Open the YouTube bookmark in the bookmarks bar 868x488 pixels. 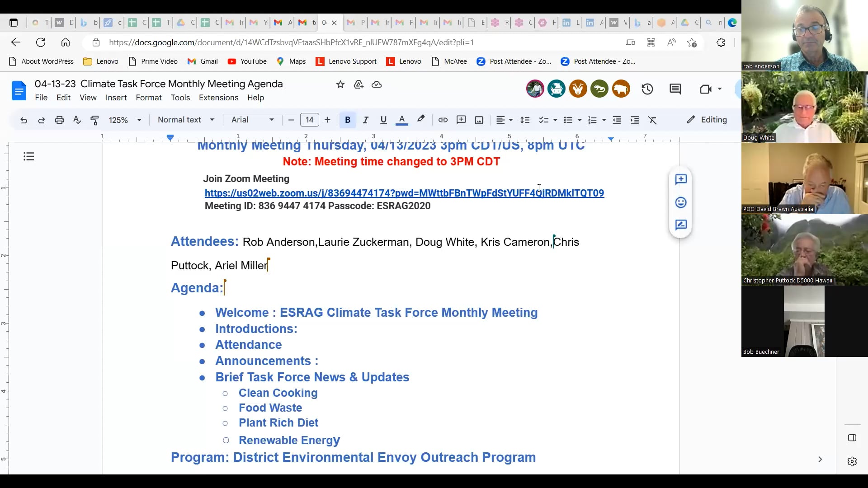pos(247,61)
